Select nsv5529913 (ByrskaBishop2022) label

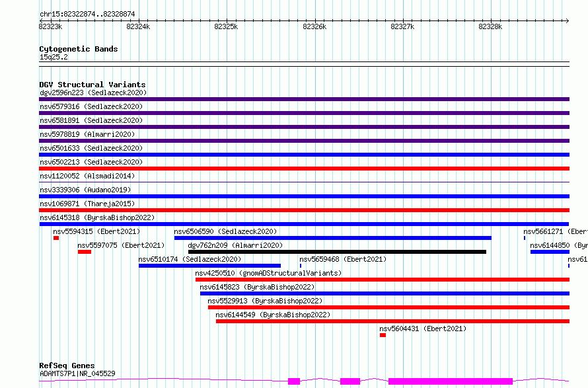point(265,301)
